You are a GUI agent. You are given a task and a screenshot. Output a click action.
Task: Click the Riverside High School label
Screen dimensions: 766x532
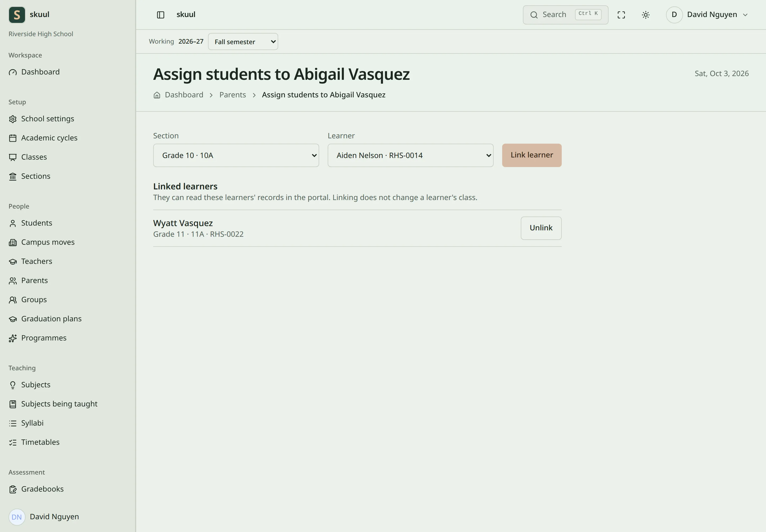tap(41, 34)
